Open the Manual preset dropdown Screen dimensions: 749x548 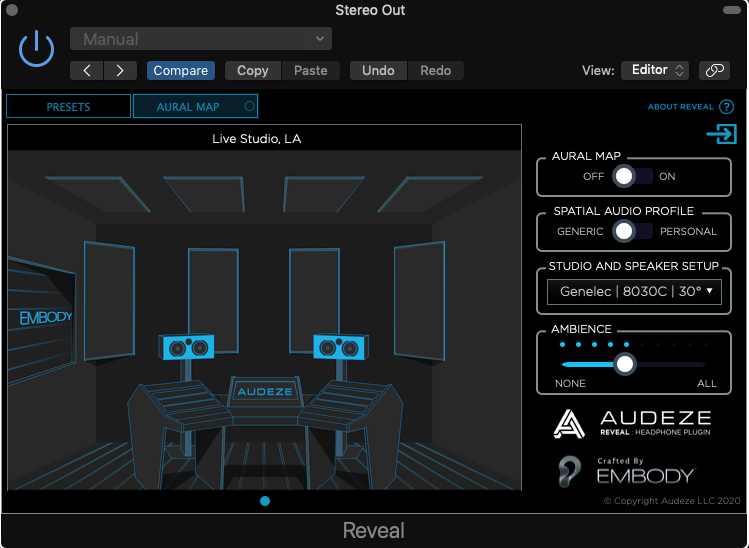point(201,39)
